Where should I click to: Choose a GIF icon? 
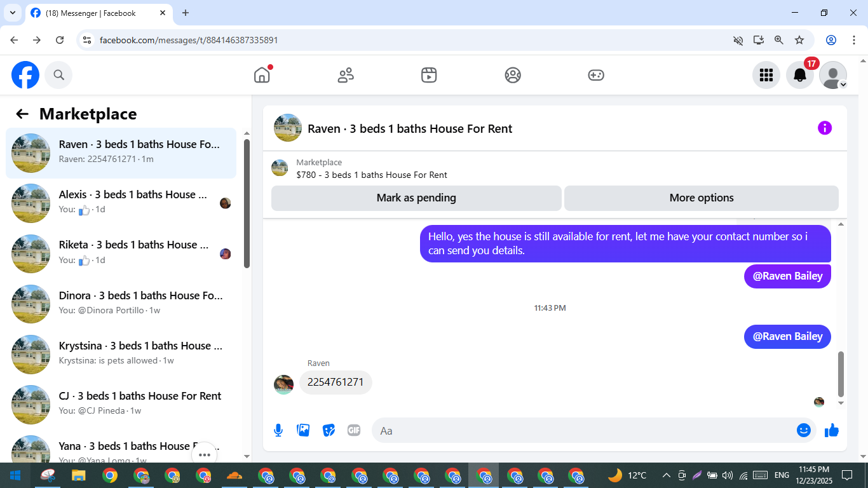pos(354,430)
